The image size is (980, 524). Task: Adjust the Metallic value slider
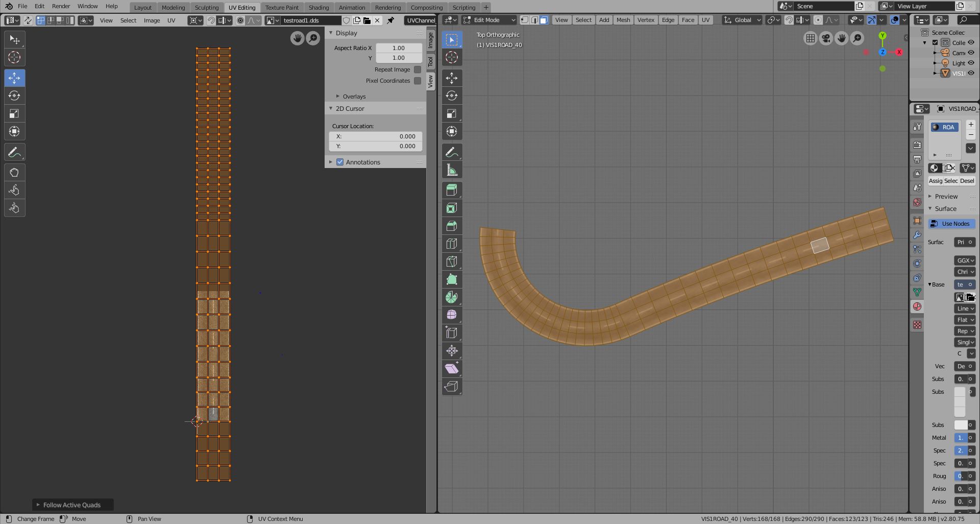pyautogui.click(x=961, y=438)
